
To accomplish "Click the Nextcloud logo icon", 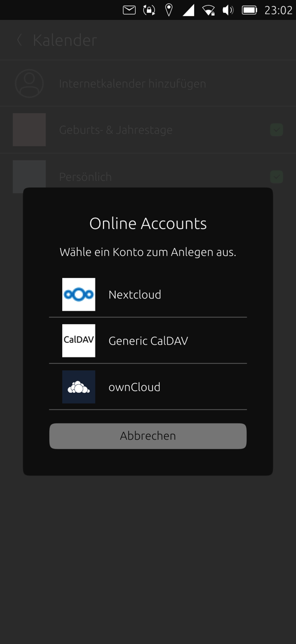I will 79,294.
